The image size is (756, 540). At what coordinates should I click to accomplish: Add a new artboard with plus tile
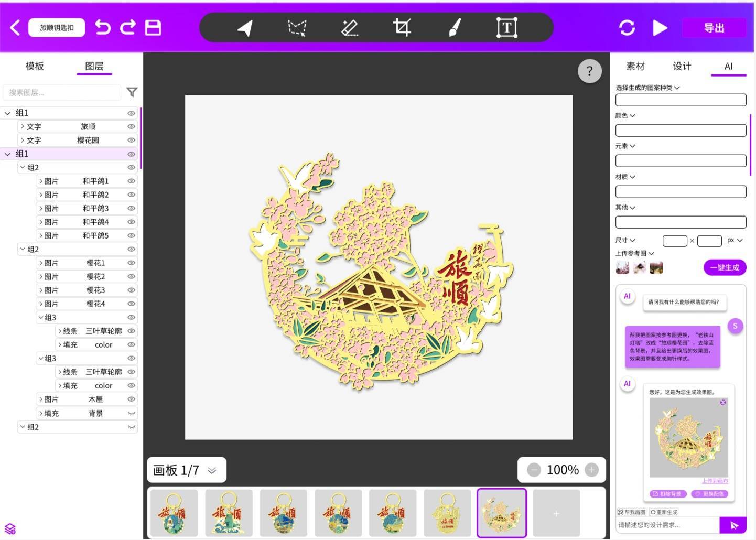(x=556, y=513)
